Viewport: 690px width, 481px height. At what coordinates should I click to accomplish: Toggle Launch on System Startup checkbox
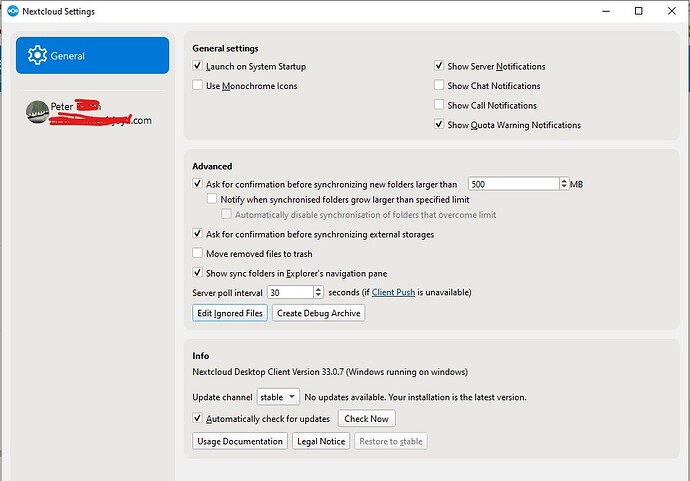(x=198, y=66)
